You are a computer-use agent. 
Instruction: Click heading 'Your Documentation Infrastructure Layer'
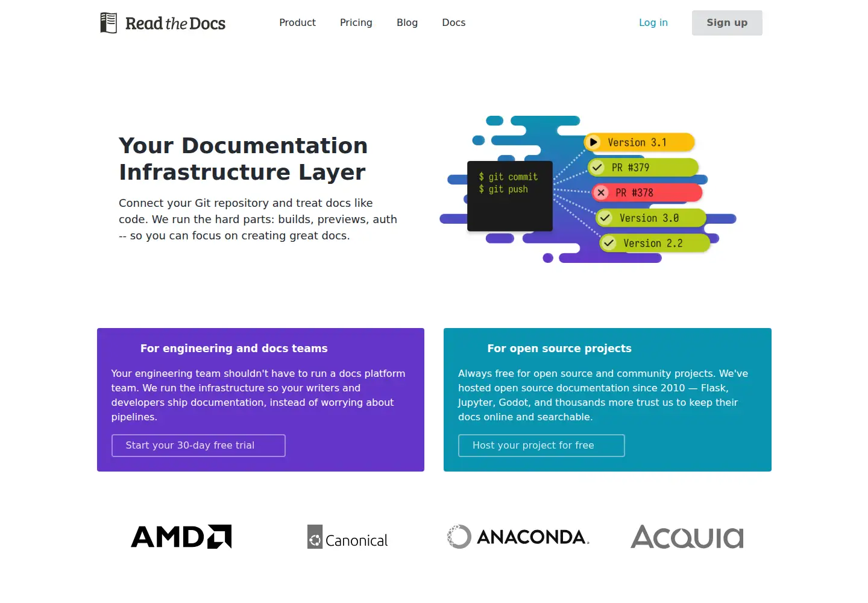243,159
